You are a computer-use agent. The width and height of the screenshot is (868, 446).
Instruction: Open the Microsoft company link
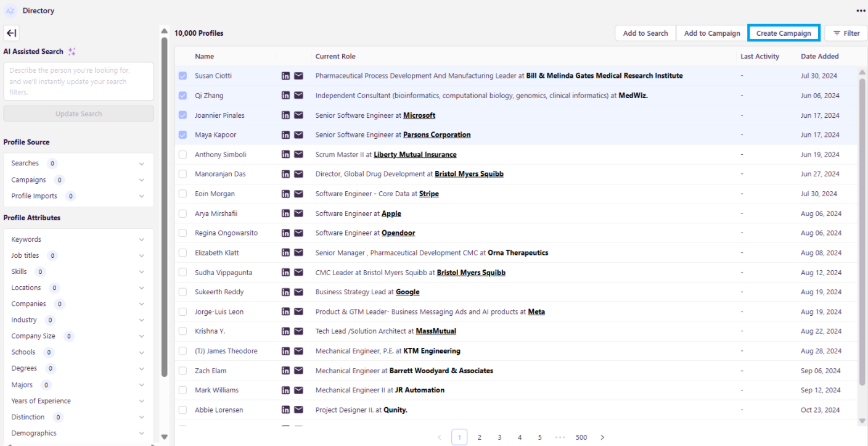[x=419, y=115]
